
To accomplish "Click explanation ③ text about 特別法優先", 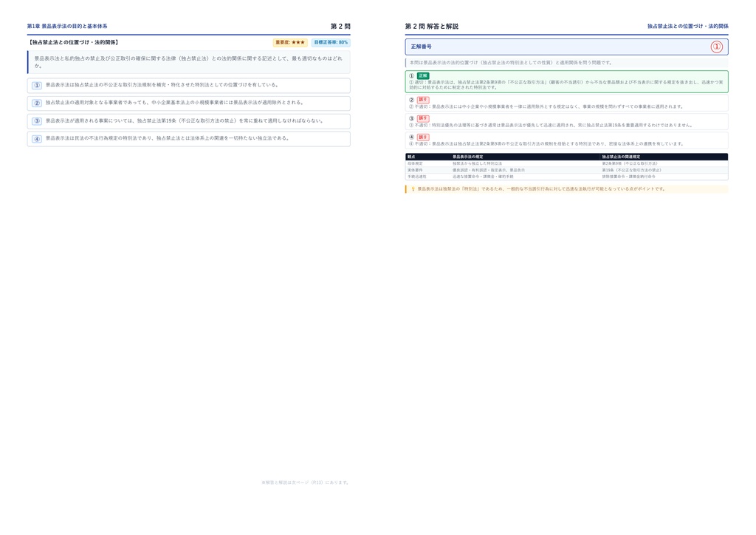I will (x=551, y=126).
